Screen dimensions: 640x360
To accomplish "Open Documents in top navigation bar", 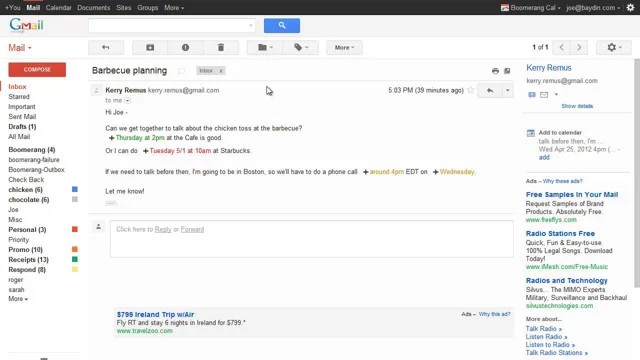I will point(93,8).
